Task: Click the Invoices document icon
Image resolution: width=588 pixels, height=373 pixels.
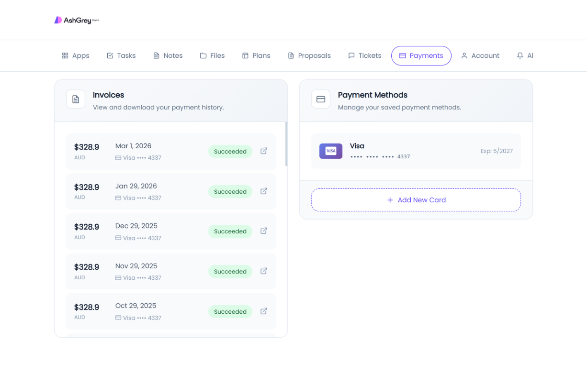Action: click(75, 99)
